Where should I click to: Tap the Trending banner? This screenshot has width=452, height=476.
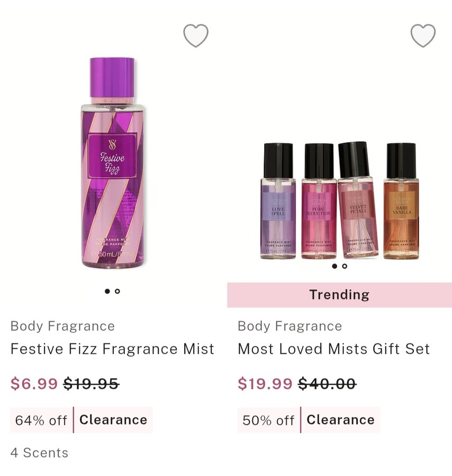339,295
